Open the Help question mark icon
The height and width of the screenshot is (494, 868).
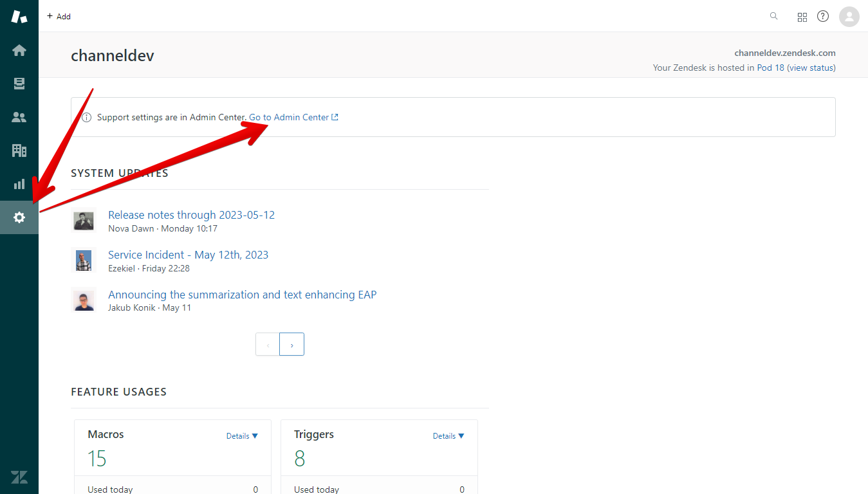click(823, 16)
